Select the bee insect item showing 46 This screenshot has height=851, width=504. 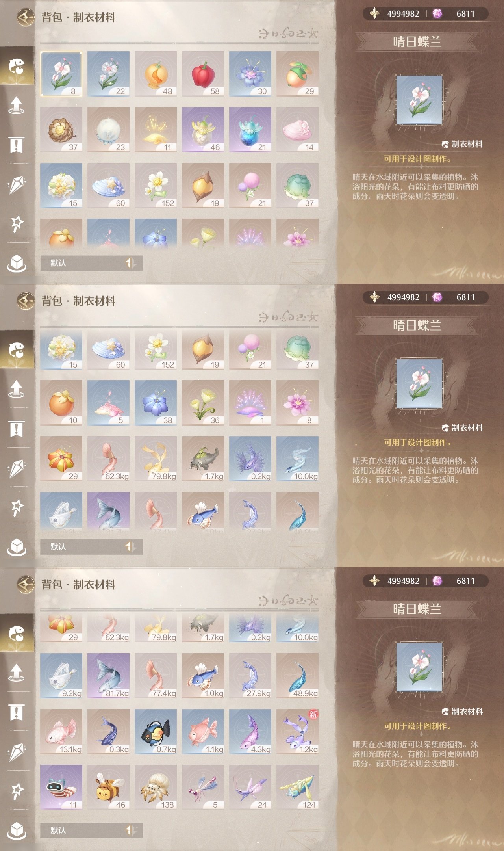pos(108,787)
